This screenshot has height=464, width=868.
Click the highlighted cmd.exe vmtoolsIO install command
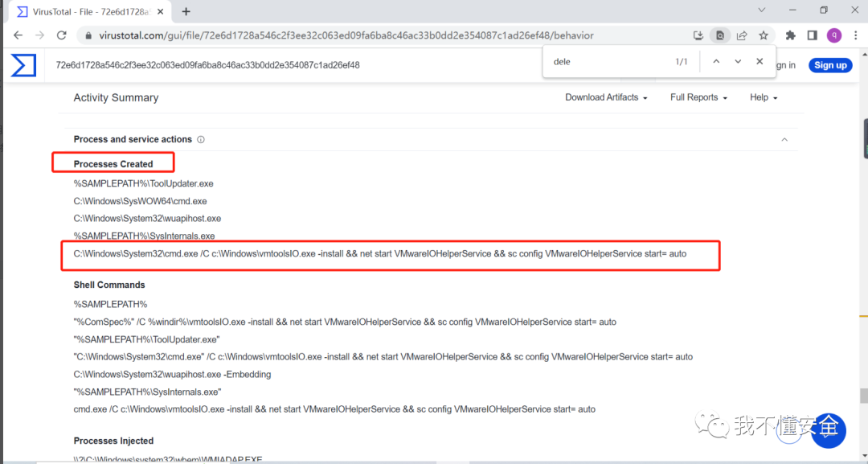coord(379,253)
